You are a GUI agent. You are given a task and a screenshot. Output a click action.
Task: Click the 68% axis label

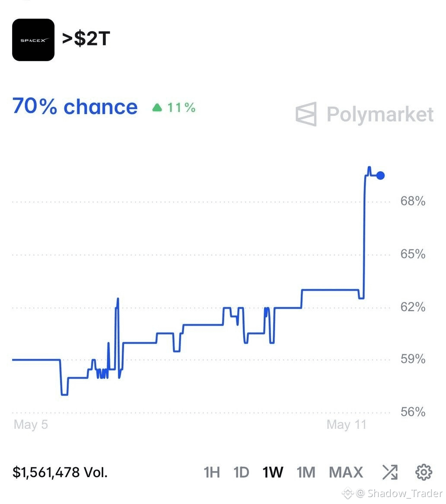(x=413, y=201)
